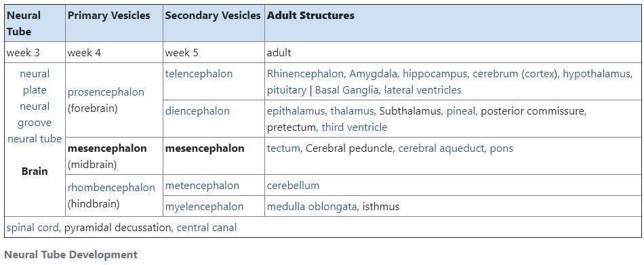
Task: Open the pons link
Action: click(502, 148)
